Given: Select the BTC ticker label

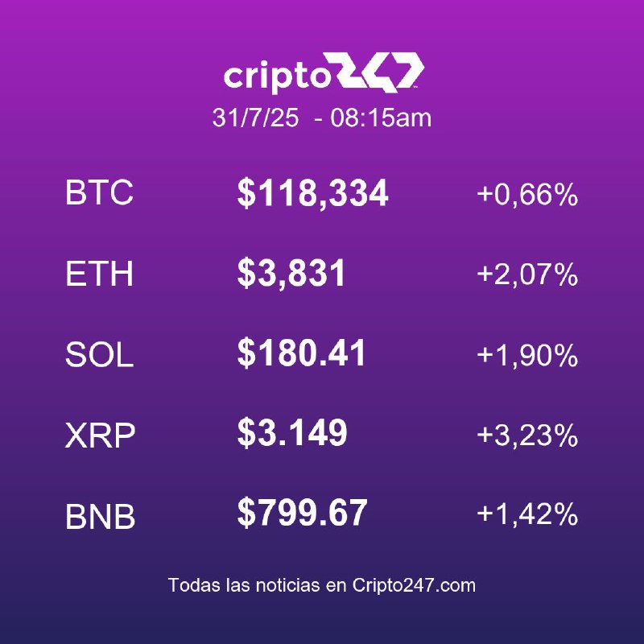Looking at the screenshot, I should (99, 192).
